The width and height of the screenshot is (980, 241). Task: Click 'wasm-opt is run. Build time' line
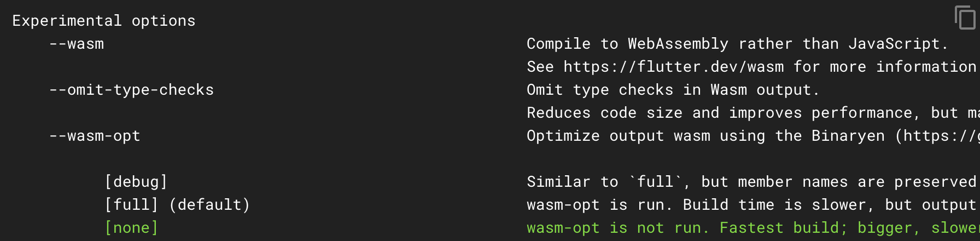[x=753, y=205]
